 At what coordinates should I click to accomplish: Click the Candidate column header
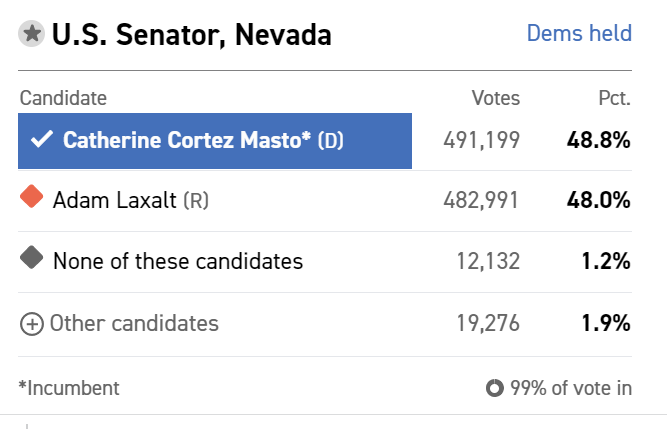click(x=63, y=98)
